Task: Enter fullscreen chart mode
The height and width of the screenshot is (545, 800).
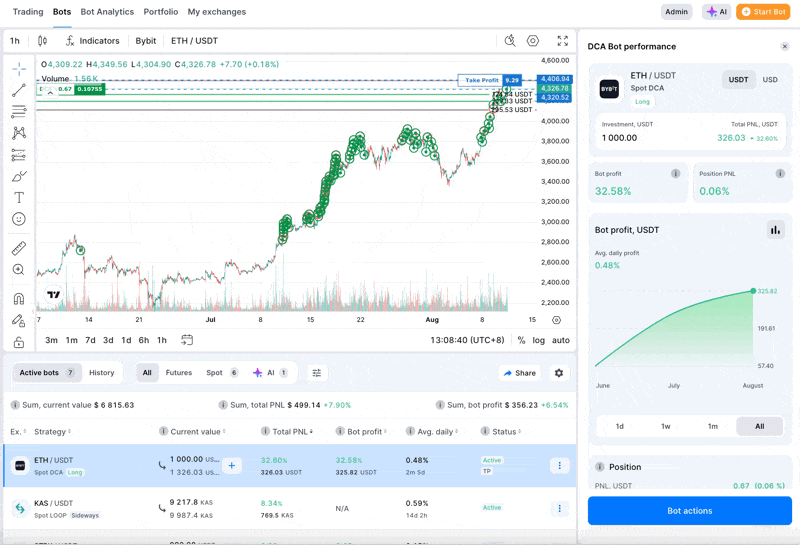Action: 562,41
